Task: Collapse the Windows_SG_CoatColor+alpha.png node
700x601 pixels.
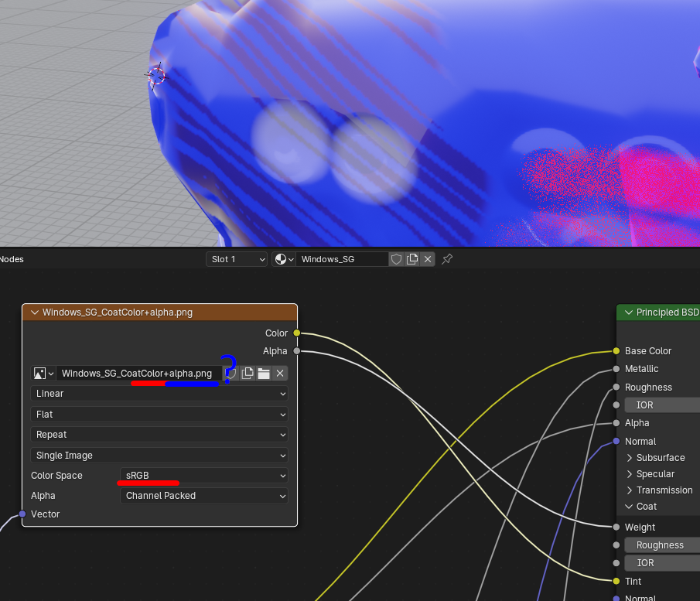Action: (35, 312)
